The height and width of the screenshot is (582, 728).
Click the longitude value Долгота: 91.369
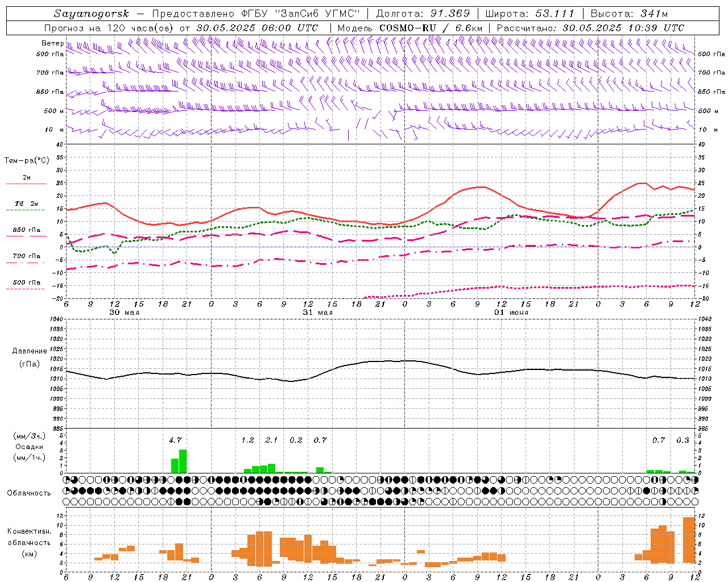pyautogui.click(x=423, y=14)
